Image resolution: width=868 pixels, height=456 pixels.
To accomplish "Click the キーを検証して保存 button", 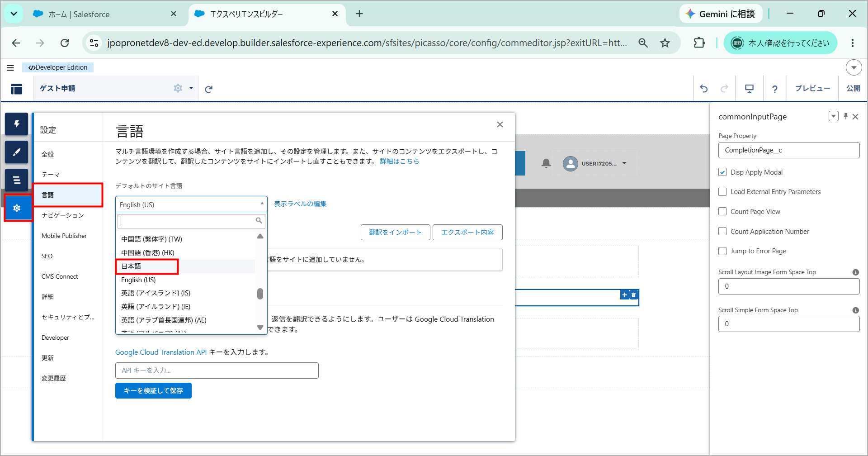I will pyautogui.click(x=153, y=391).
